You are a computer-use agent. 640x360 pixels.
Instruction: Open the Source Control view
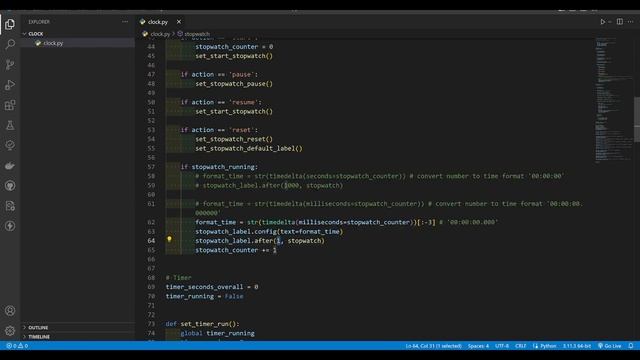(10, 64)
